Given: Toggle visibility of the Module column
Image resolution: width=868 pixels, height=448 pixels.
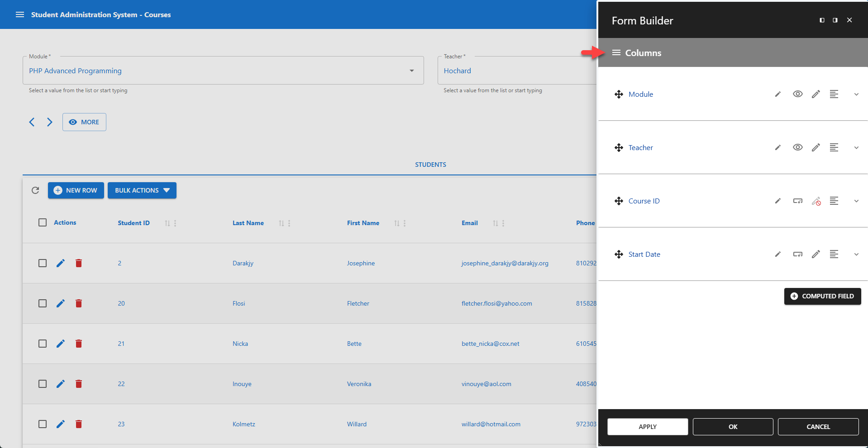Looking at the screenshot, I should tap(797, 94).
